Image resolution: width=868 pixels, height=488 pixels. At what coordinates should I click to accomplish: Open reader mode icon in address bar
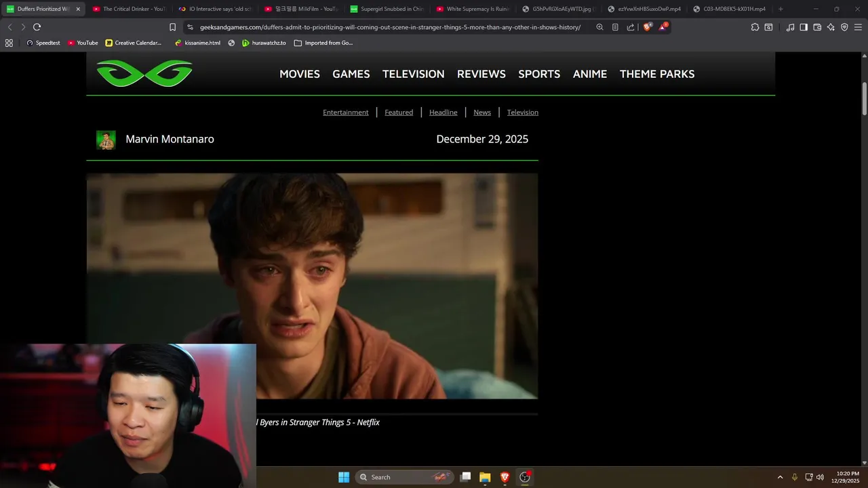[x=615, y=27]
